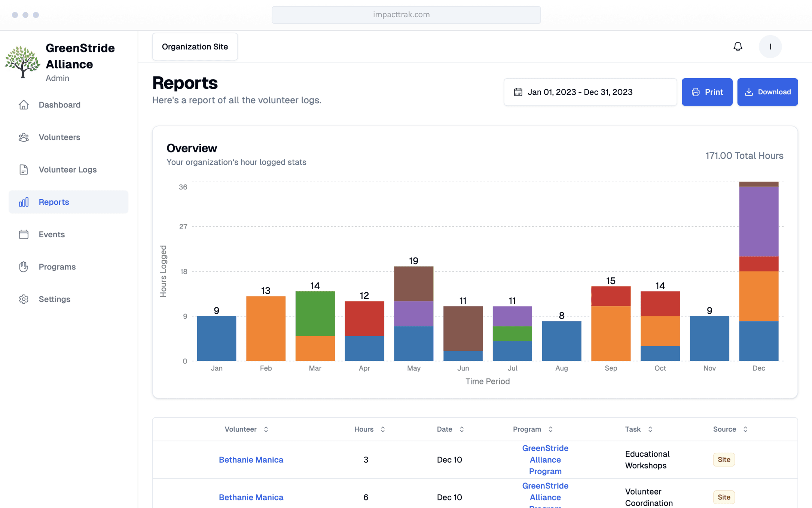Open the user avatar menu
Screen dimensions: 812x508
(x=770, y=46)
